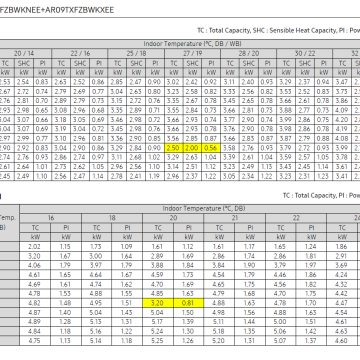Select the 3.69 value in the lower table

[x=342, y=266]
